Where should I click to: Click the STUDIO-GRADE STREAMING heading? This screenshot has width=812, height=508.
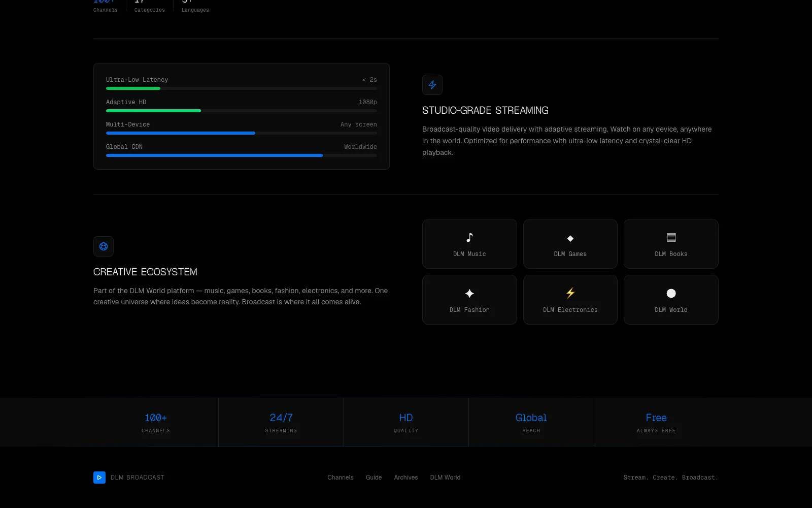(x=485, y=110)
